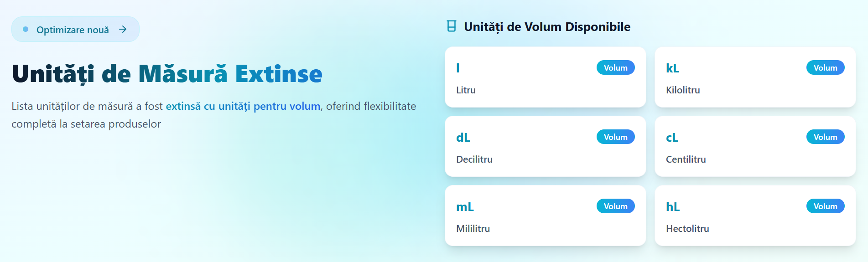
Task: Open the Optimizare nouă badge
Action: tap(75, 29)
